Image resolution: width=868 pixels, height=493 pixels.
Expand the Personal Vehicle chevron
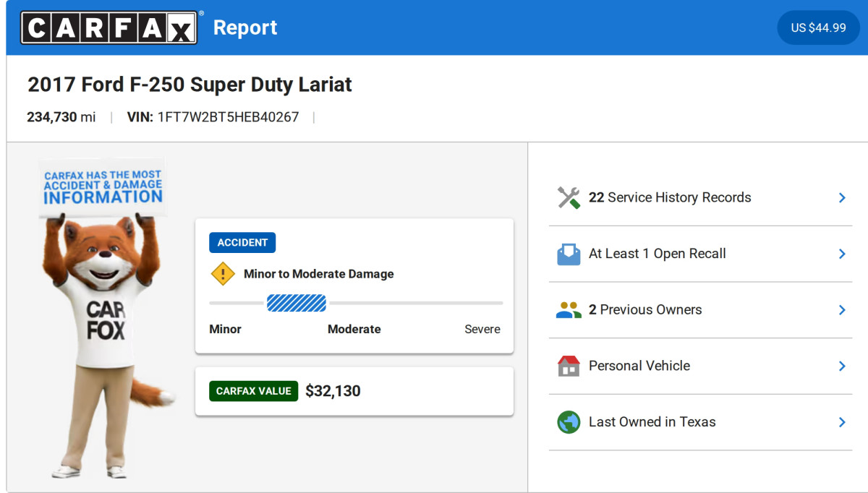tap(842, 366)
